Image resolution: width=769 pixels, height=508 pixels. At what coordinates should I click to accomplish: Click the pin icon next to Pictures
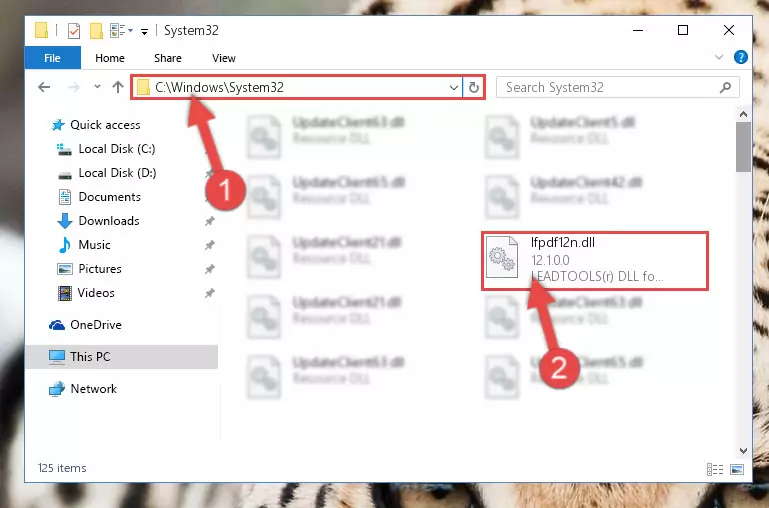point(209,269)
